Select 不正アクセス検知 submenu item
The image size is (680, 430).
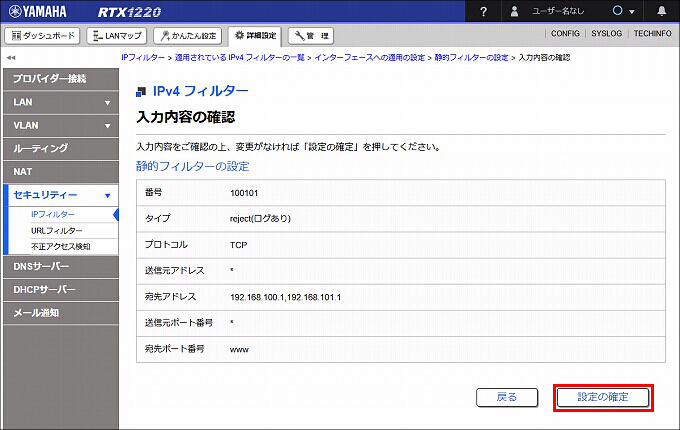(61, 247)
